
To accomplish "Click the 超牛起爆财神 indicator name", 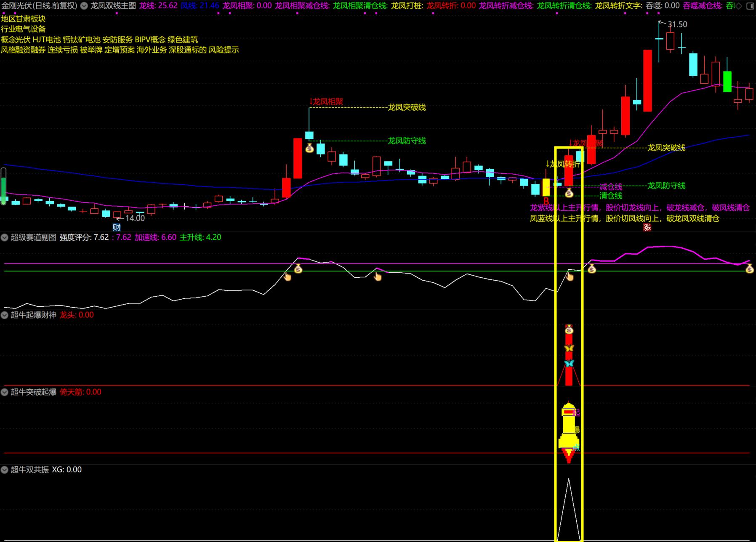I will [34, 315].
